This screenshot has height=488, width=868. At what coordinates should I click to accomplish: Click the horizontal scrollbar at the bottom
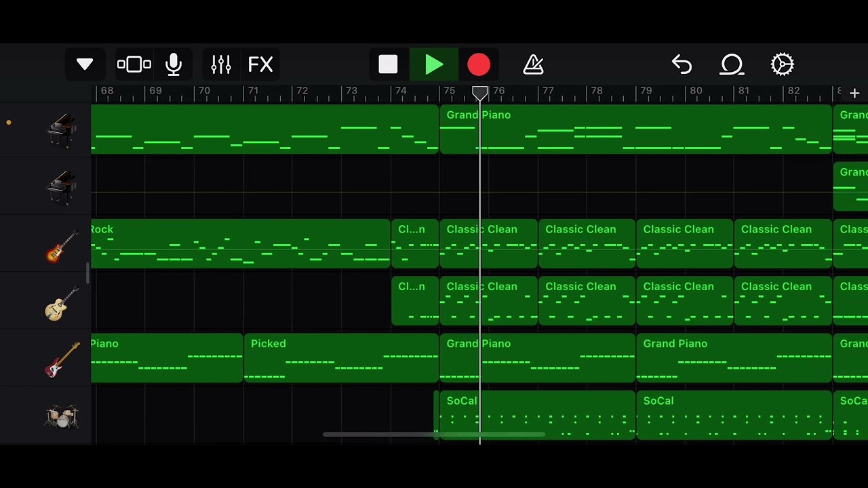point(433,434)
